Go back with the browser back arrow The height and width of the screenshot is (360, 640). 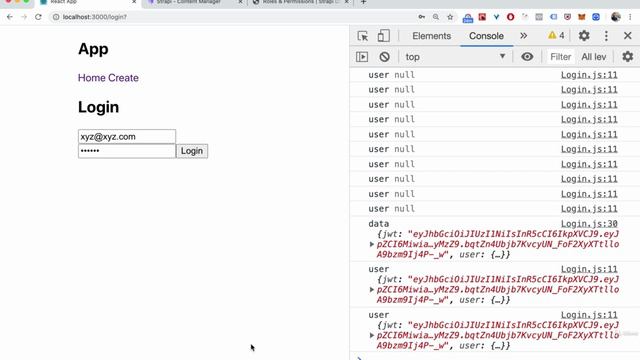point(10,17)
